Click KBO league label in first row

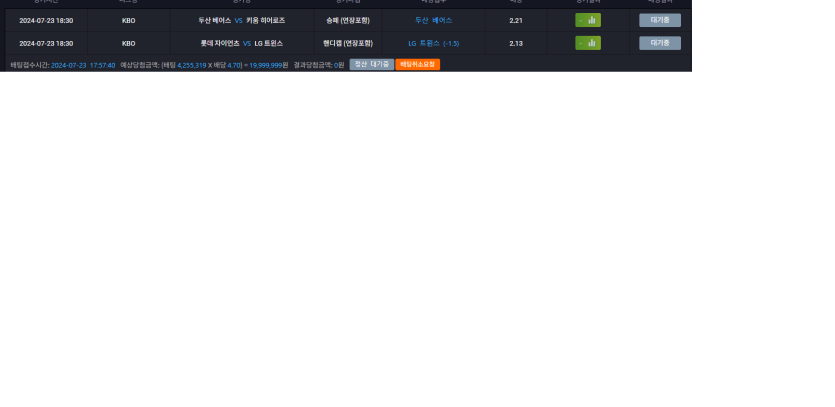click(128, 20)
